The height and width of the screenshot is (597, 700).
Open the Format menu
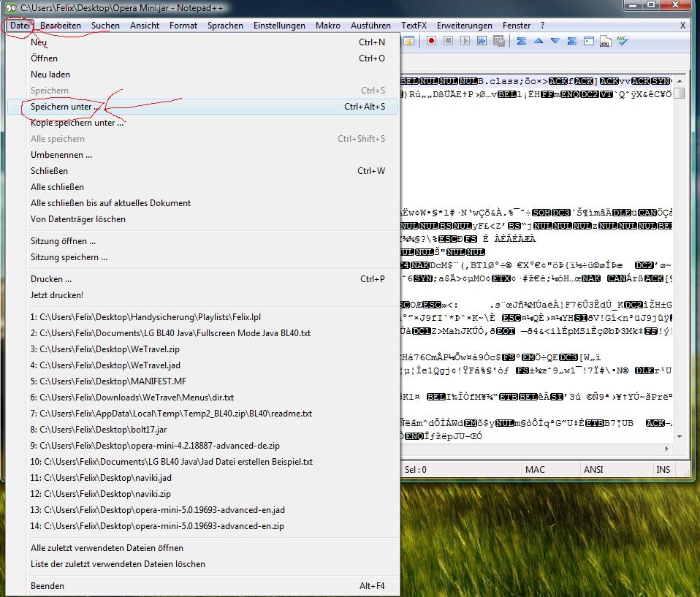(183, 26)
